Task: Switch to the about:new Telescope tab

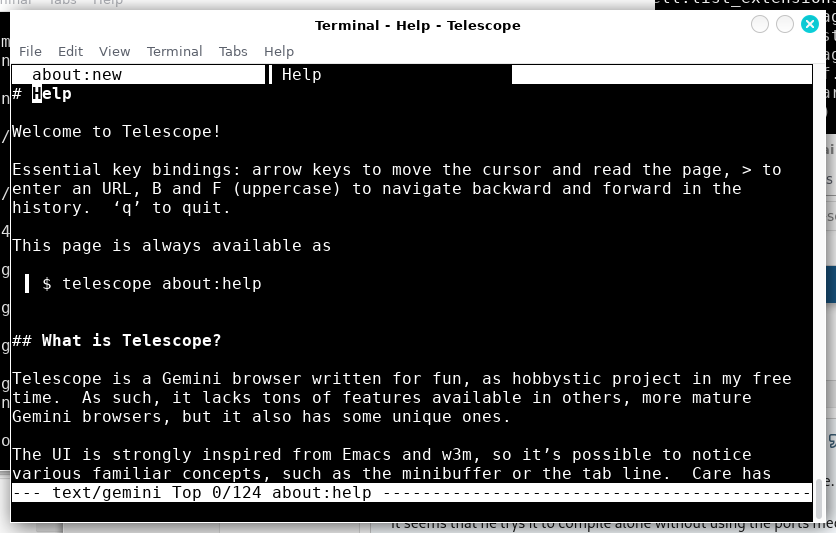Action: point(138,75)
